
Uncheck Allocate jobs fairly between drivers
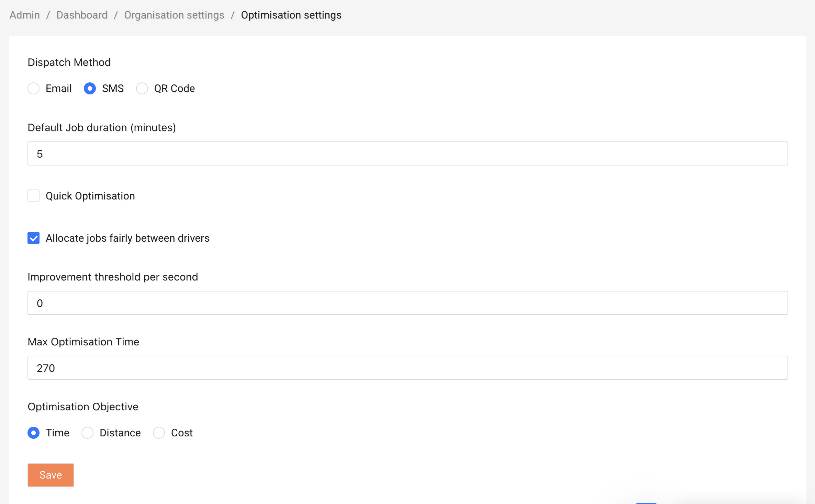coord(33,238)
